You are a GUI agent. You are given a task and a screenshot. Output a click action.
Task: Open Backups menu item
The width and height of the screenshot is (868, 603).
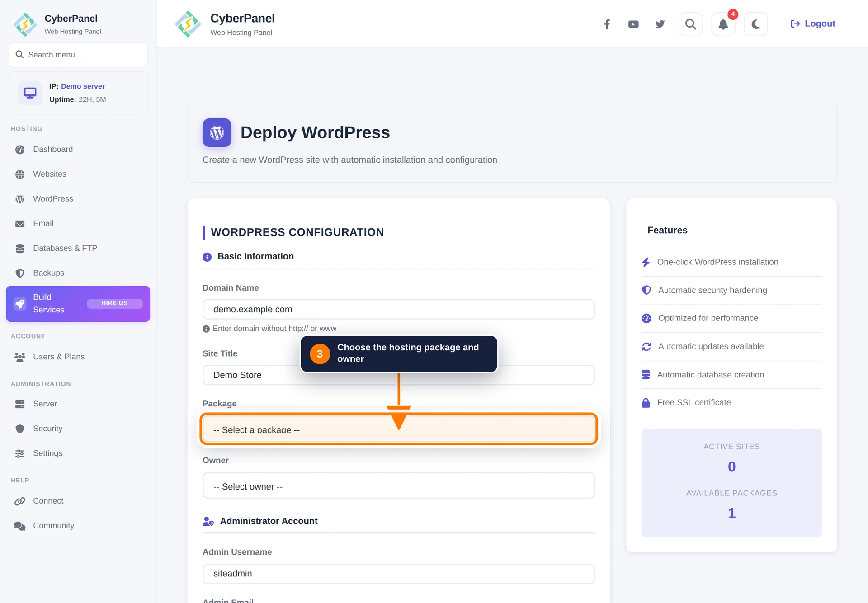[x=78, y=273]
